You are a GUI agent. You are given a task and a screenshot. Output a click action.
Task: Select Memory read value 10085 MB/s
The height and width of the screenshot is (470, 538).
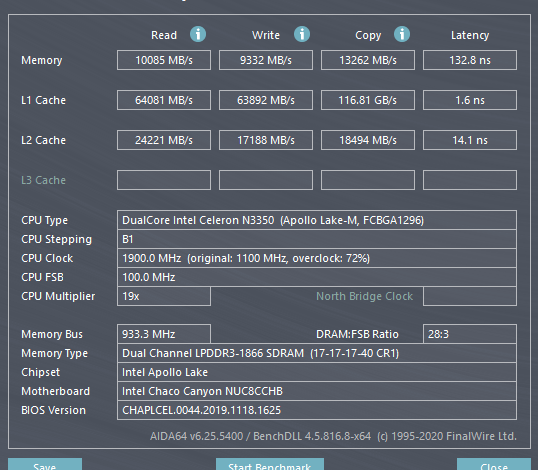coord(164,60)
